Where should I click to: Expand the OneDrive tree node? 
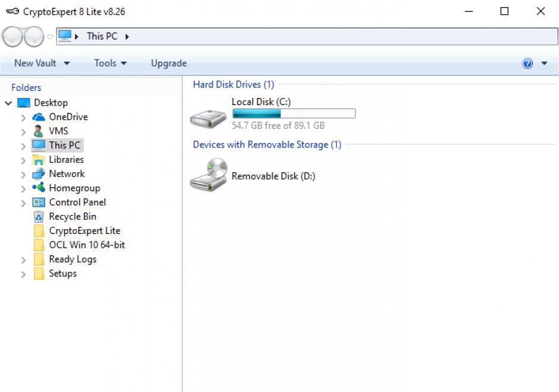(24, 118)
